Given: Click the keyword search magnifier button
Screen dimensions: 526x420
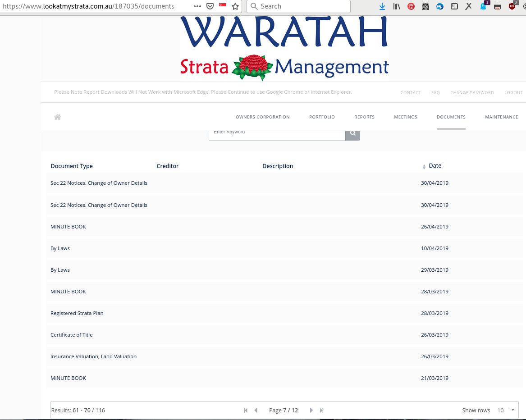Looking at the screenshot, I should pyautogui.click(x=352, y=135).
